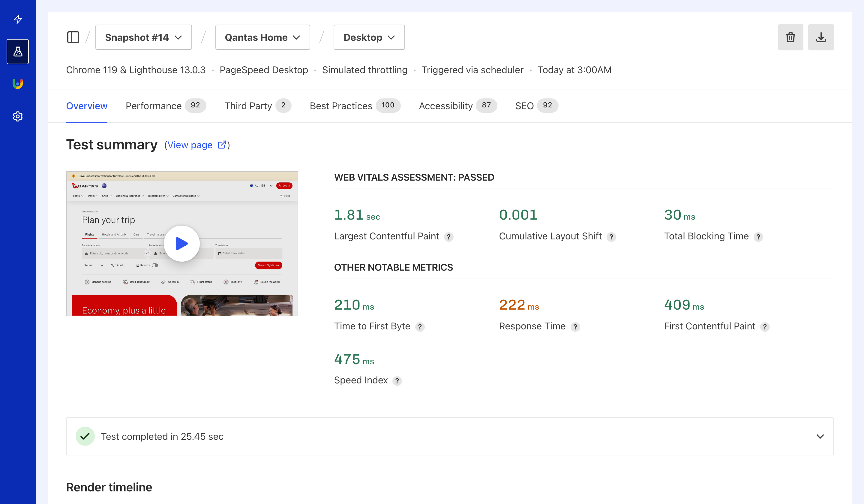
Task: Open the Response Time help tooltip
Action: click(575, 327)
